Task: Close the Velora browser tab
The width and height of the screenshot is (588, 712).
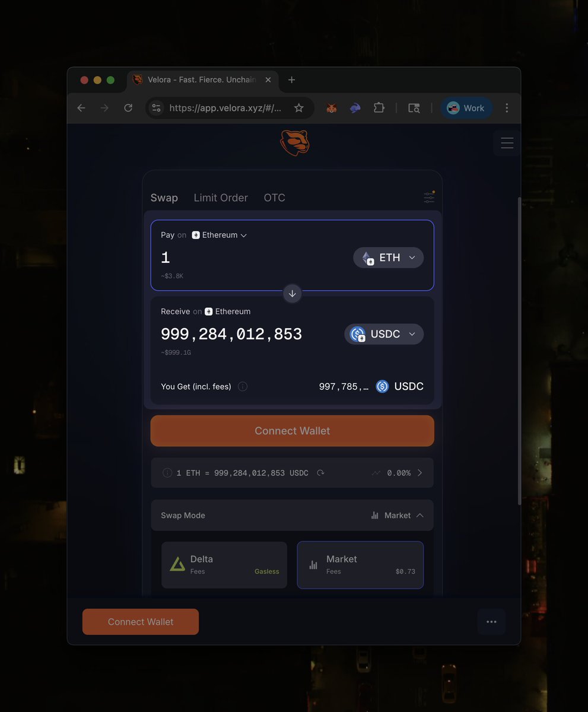Action: coord(268,80)
